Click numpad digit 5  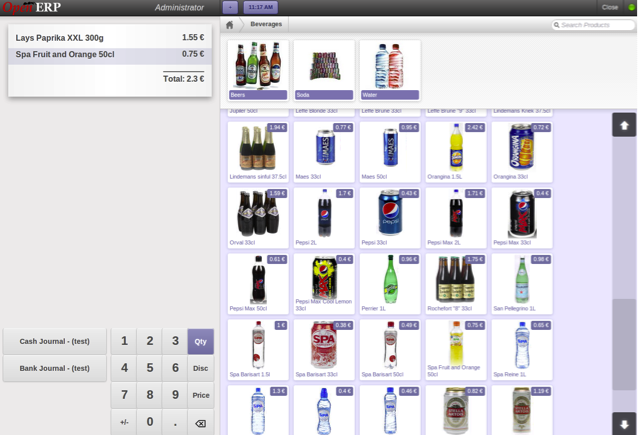coord(150,368)
